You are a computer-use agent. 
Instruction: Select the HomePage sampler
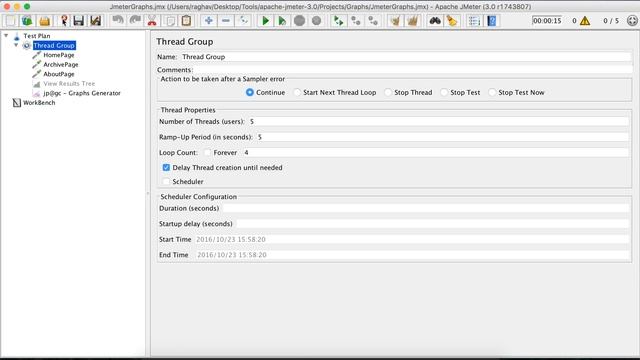(59, 55)
